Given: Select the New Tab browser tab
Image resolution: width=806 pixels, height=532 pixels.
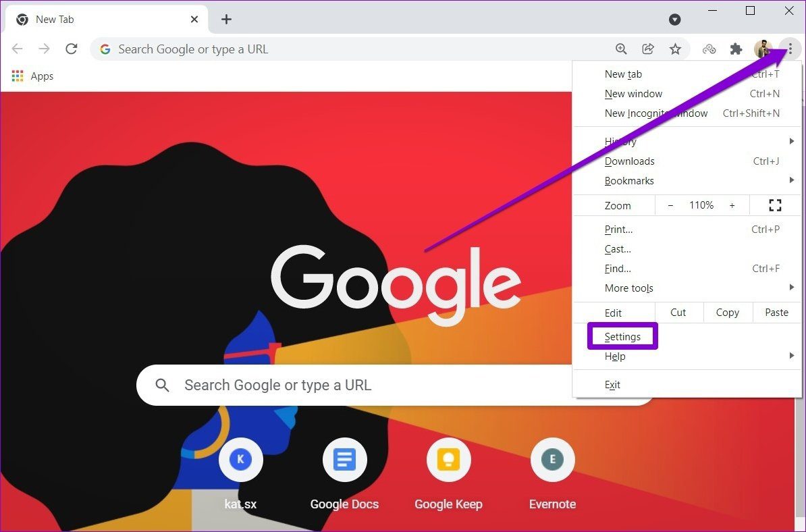Looking at the screenshot, I should 106,20.
